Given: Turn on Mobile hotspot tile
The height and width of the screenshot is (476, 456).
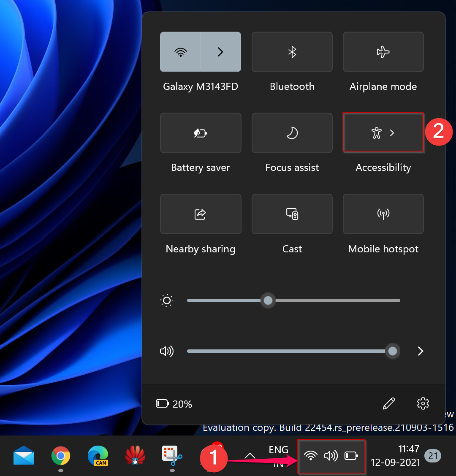Looking at the screenshot, I should [383, 214].
